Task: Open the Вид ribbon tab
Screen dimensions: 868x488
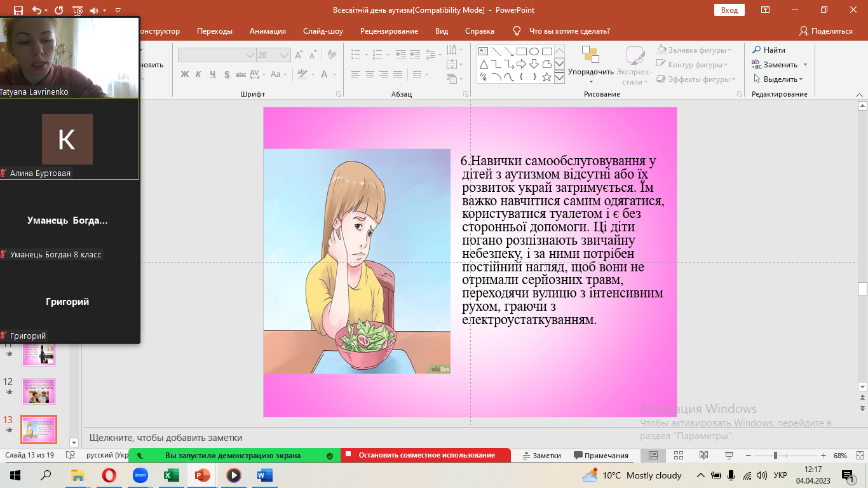Action: pos(442,31)
